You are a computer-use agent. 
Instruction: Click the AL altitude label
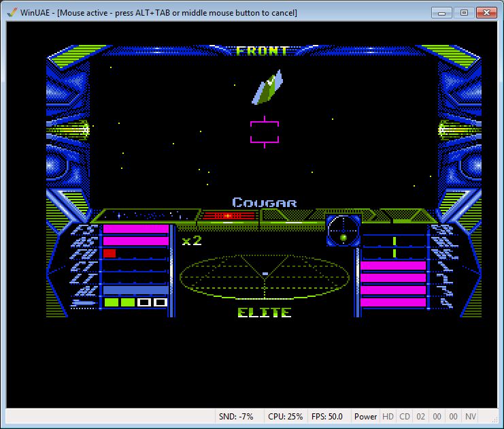click(86, 291)
